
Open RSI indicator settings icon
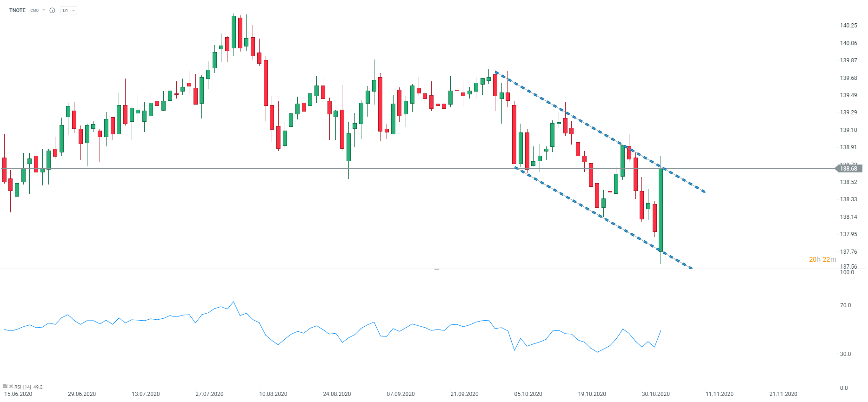(x=5, y=386)
